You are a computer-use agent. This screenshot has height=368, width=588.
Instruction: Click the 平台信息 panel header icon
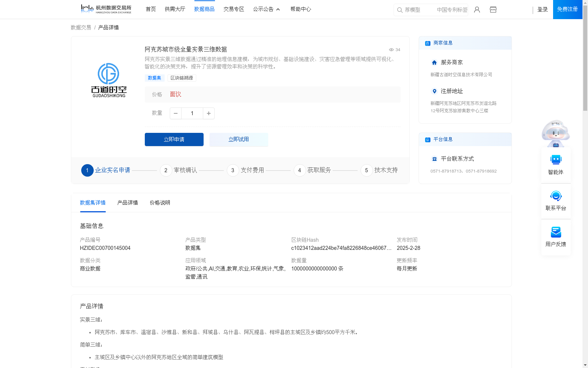click(x=428, y=139)
